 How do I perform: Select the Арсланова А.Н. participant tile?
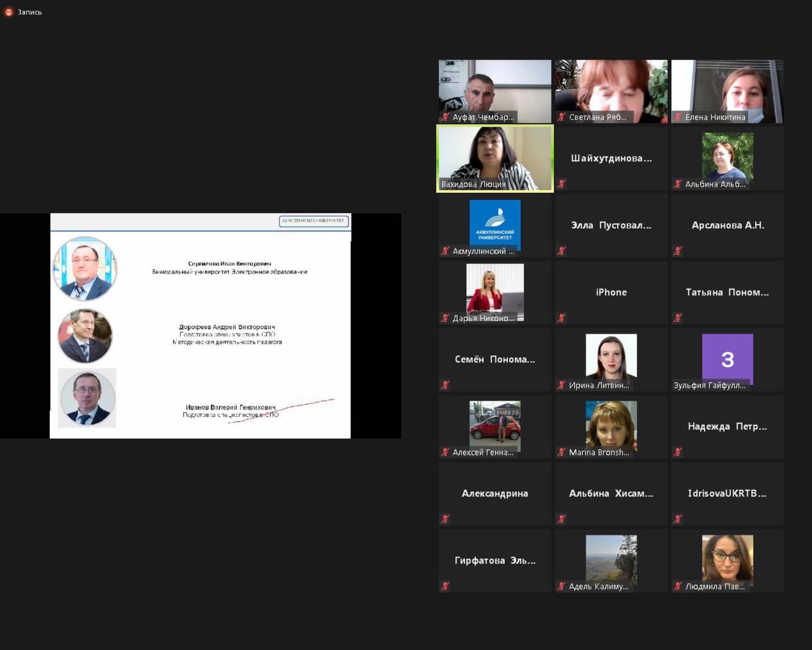727,225
